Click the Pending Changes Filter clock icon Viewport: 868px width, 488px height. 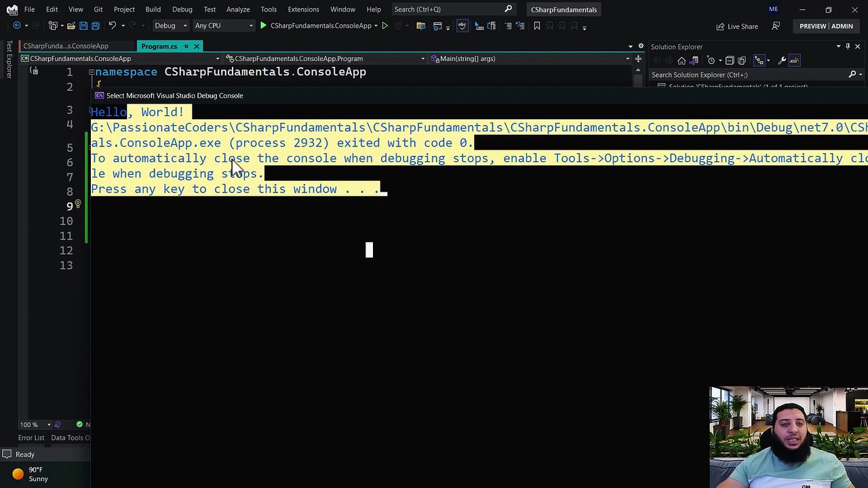tap(711, 60)
